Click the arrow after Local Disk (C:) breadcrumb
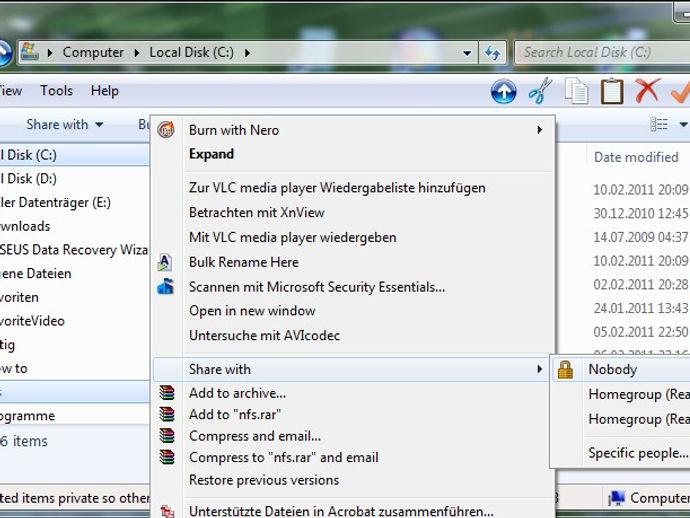 247,53
